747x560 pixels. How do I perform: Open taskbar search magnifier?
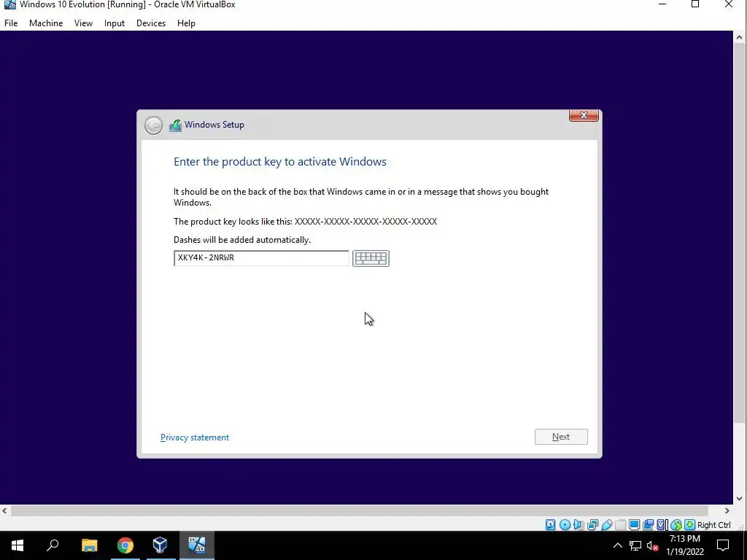click(53, 545)
